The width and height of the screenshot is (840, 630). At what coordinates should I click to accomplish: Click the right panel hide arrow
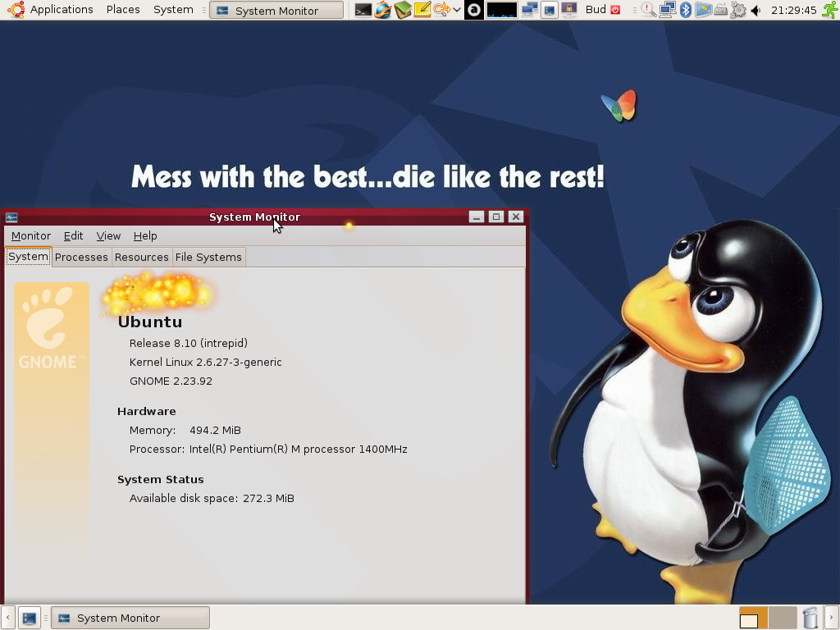coord(832,619)
